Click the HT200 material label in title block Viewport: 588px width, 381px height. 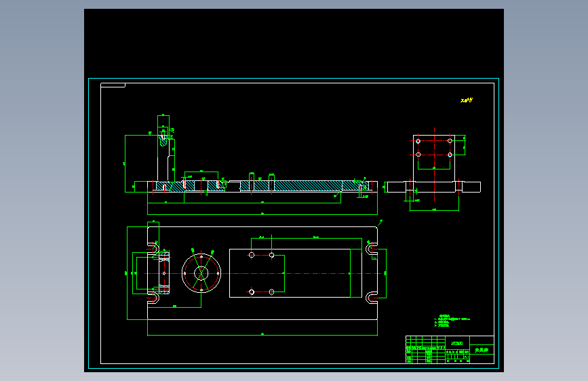point(456,343)
